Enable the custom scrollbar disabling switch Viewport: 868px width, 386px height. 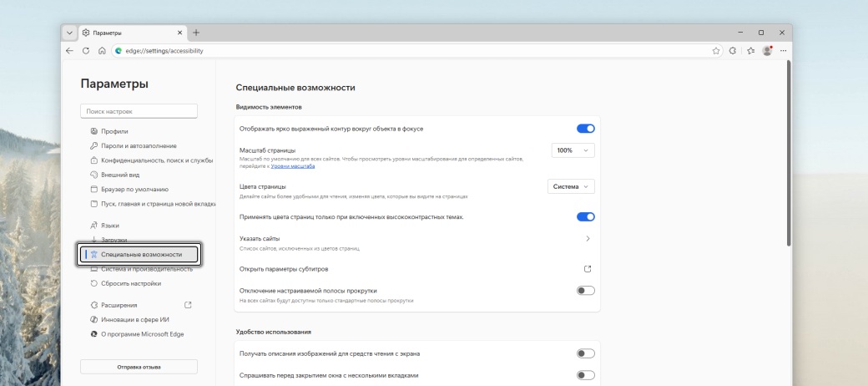pyautogui.click(x=585, y=290)
